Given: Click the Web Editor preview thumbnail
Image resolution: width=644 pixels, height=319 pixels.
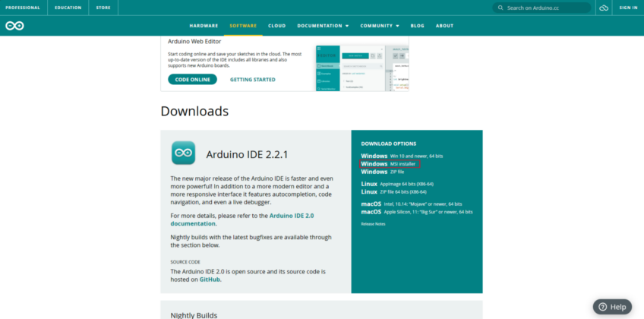Looking at the screenshot, I should click(x=362, y=68).
